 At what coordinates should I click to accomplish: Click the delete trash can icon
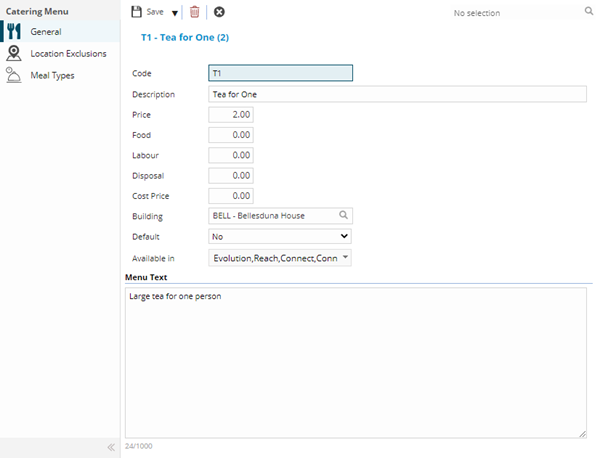click(x=195, y=12)
